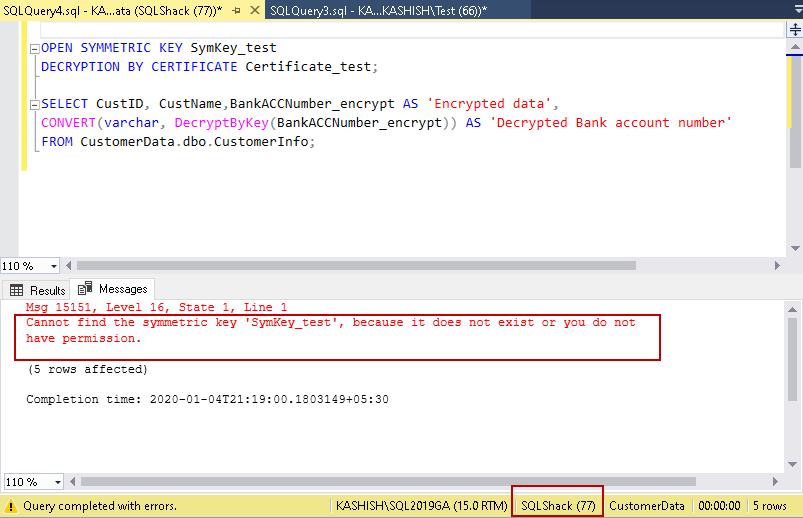803x518 pixels.
Task: Select the SQLQuery4.sql tab
Action: pos(113,10)
